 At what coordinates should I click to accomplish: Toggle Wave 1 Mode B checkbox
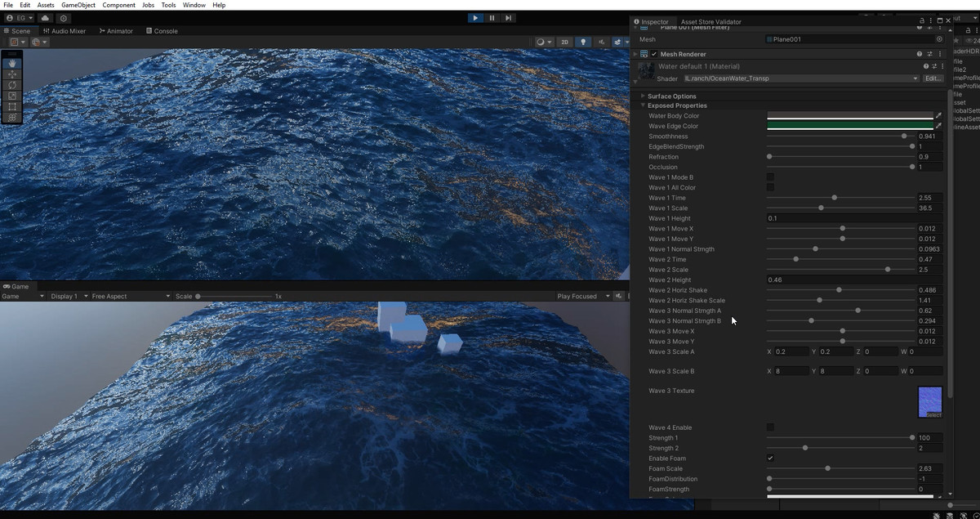pyautogui.click(x=770, y=177)
